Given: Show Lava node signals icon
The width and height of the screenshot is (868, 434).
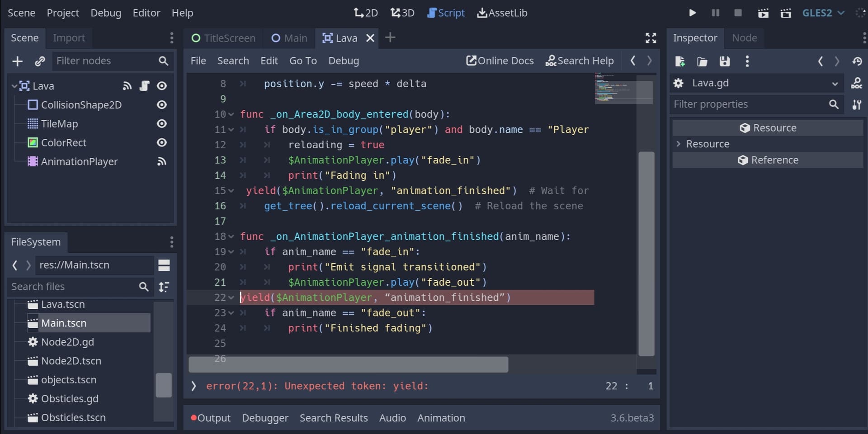Looking at the screenshot, I should 127,86.
